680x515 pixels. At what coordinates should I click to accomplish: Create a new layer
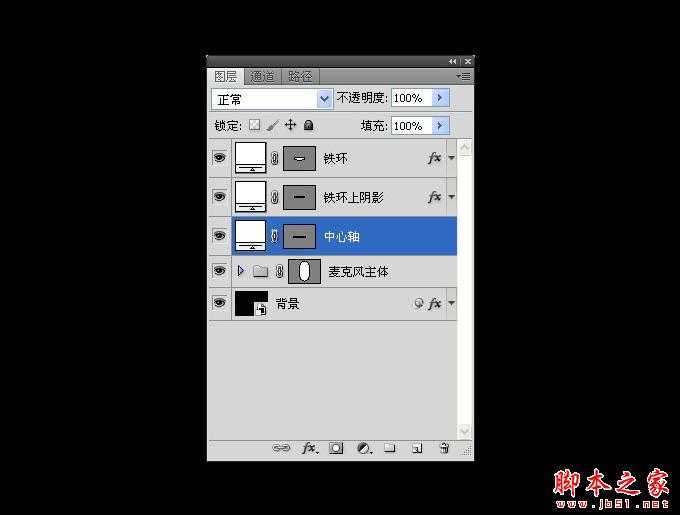click(417, 448)
